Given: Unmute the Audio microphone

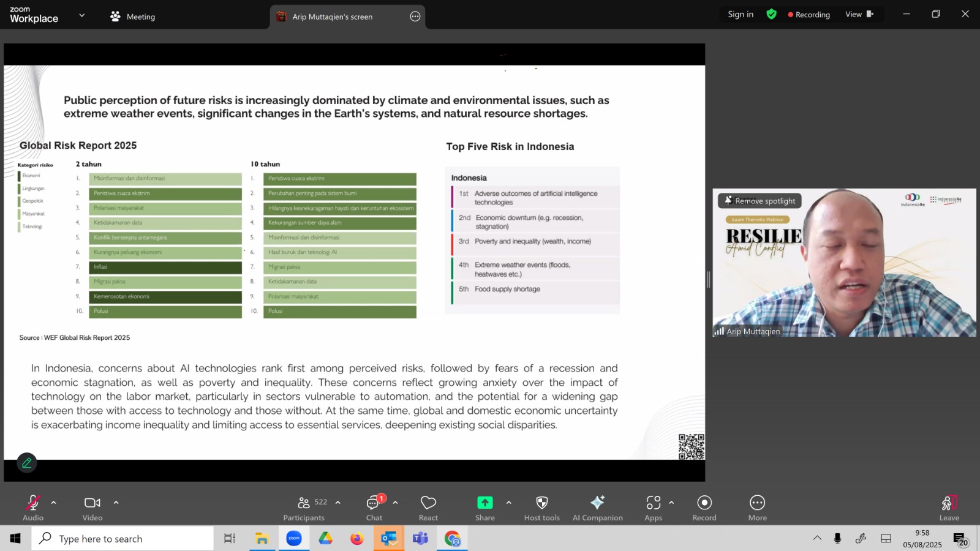Looking at the screenshot, I should pyautogui.click(x=33, y=508).
